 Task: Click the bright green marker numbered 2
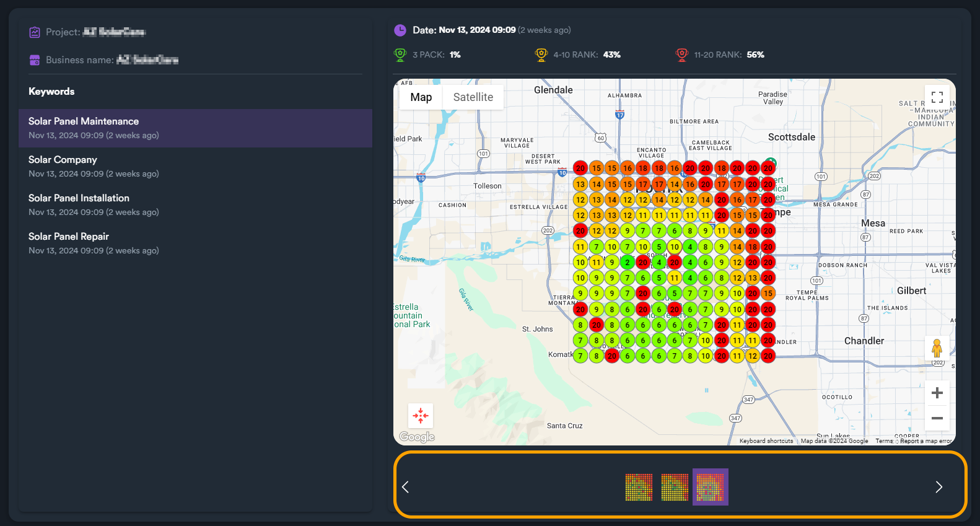coord(627,262)
